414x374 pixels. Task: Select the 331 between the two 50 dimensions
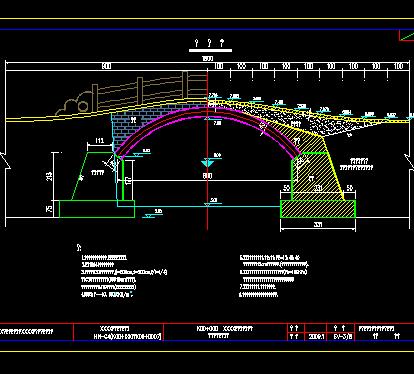318,188
